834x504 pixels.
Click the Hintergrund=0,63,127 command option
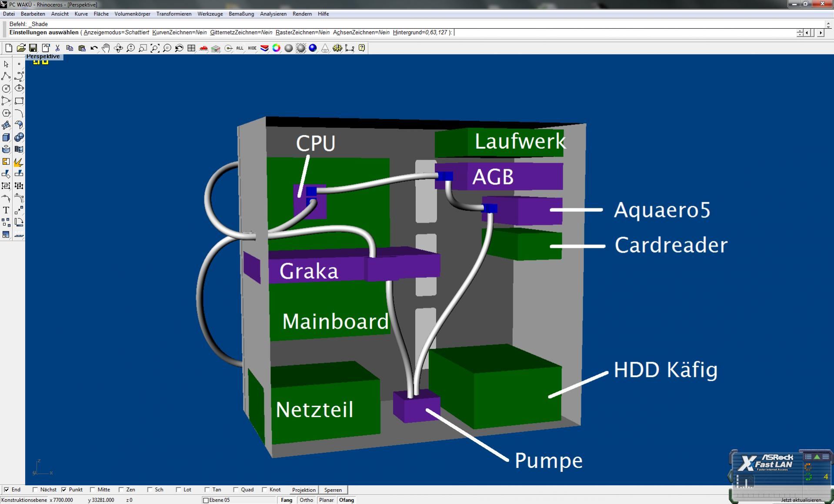(420, 33)
